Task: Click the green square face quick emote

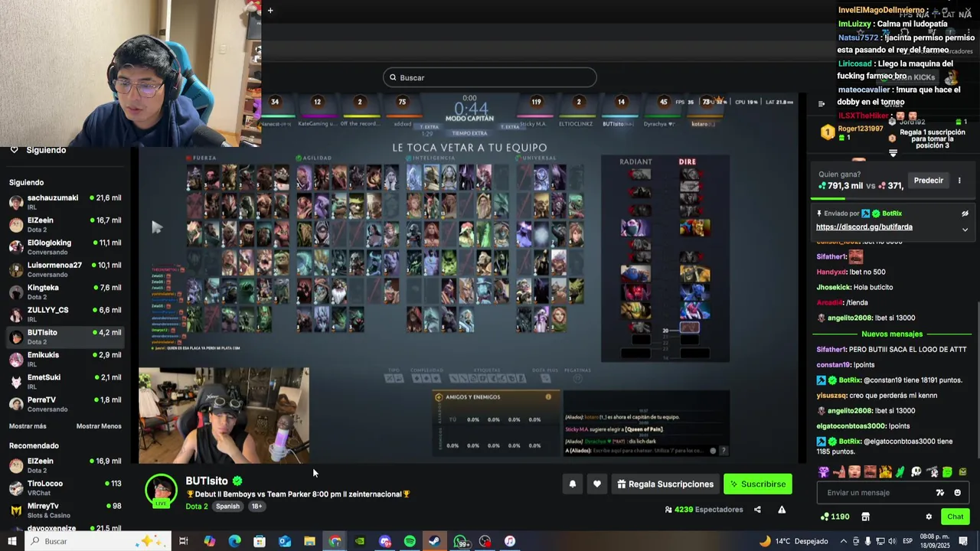Action: tap(947, 472)
